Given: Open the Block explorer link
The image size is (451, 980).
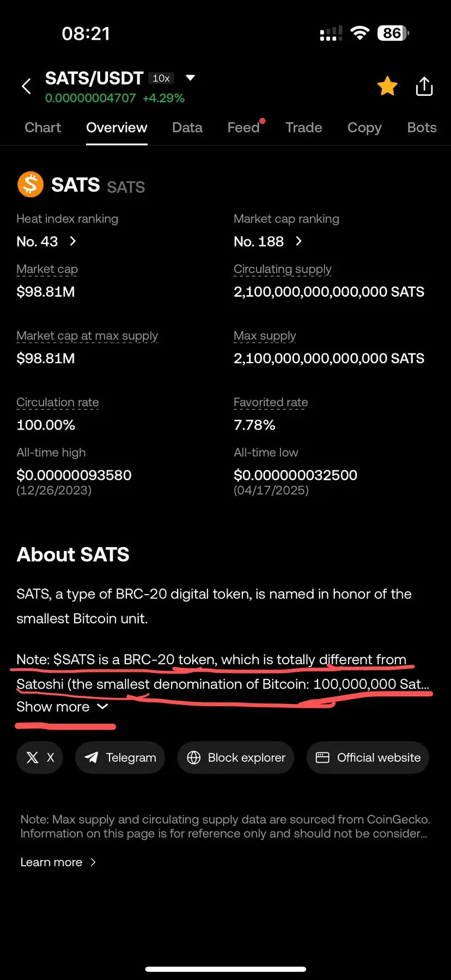Looking at the screenshot, I should coord(236,757).
